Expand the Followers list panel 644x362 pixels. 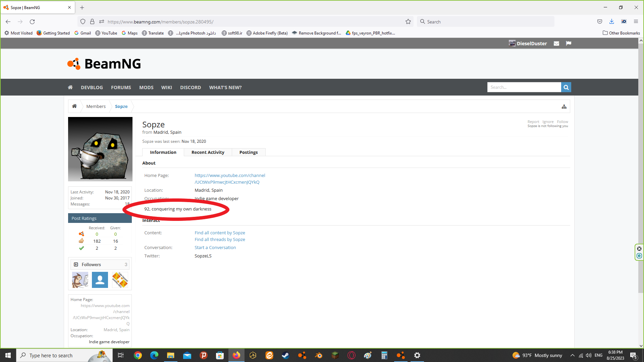pos(91,265)
